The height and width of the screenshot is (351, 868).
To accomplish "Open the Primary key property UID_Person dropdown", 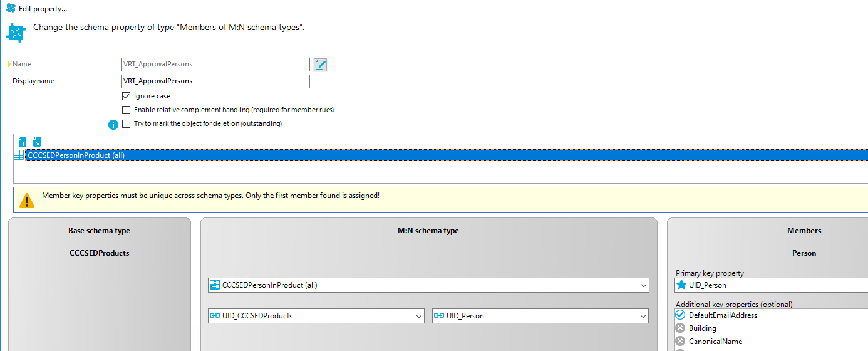I will tap(770, 285).
